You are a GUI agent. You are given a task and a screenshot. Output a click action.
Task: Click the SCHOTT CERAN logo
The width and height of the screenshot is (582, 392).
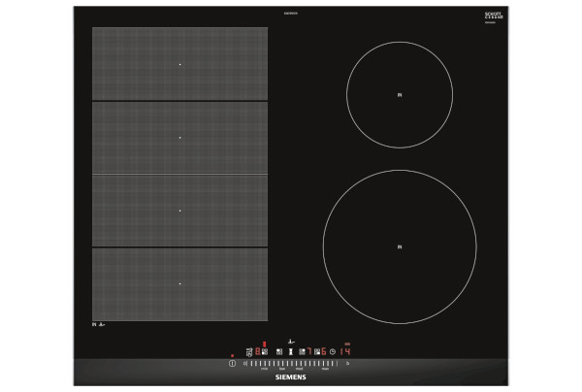tap(494, 16)
